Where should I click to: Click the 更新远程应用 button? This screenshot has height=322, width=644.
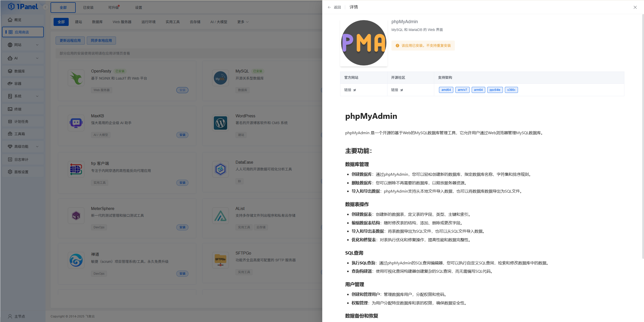click(70, 40)
